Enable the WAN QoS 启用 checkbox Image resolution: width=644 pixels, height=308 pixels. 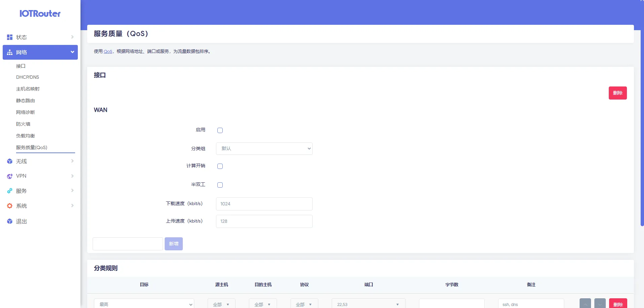coord(220,130)
